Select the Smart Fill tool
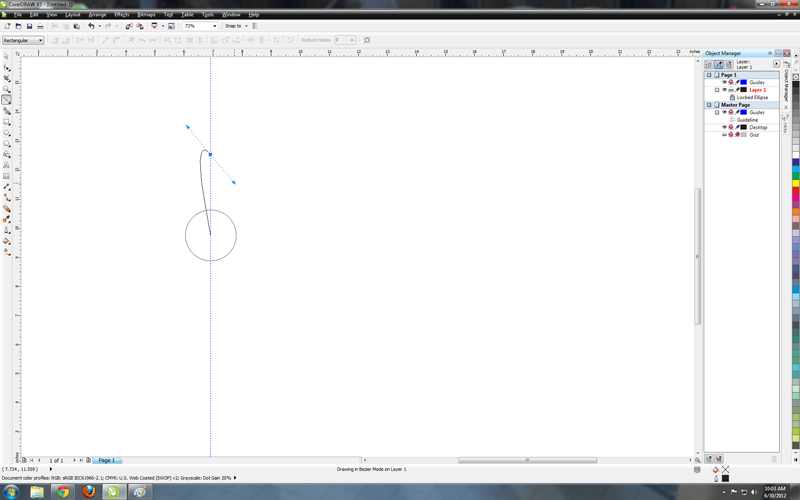Image resolution: width=800 pixels, height=500 pixels. click(x=7, y=111)
